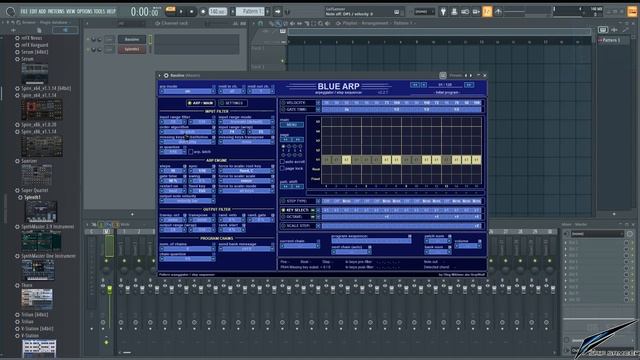Select Serum [64bit] in the browser
Viewport: 640px width, 360px height.
[x=34, y=52]
